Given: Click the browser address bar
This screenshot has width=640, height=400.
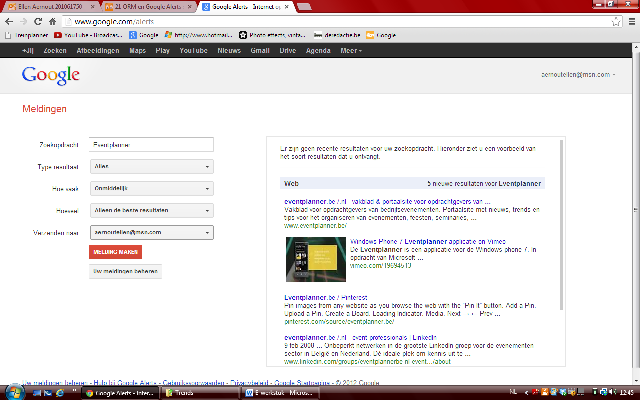Looking at the screenshot, I should pos(300,20).
